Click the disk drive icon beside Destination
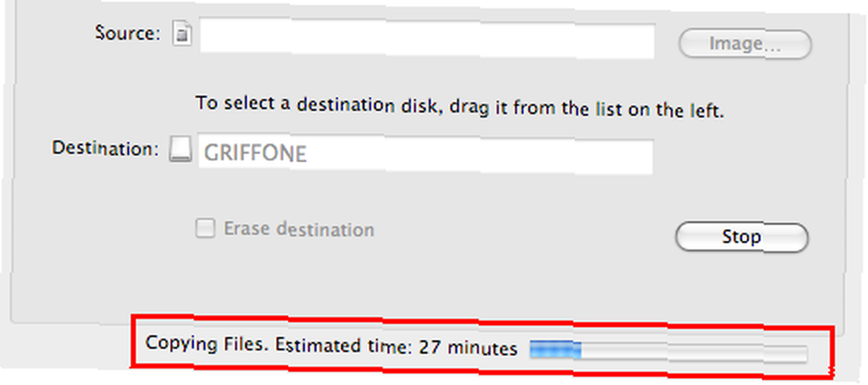 pos(181,149)
